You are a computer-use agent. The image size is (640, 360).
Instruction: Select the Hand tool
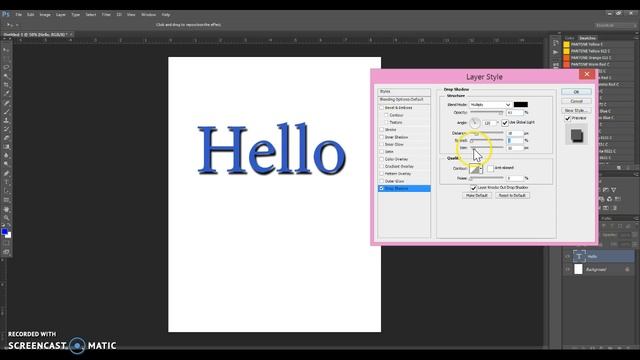click(x=6, y=209)
